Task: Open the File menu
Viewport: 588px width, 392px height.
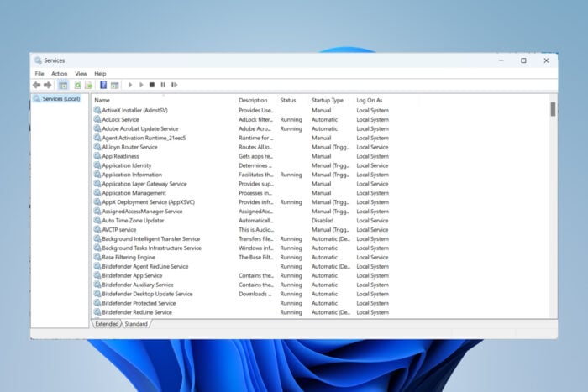Action: (39, 74)
